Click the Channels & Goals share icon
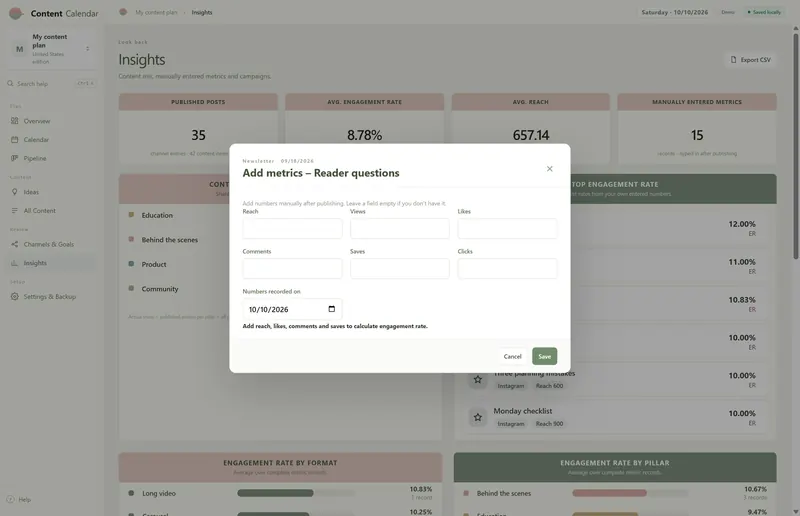800x516 pixels. (x=14, y=244)
